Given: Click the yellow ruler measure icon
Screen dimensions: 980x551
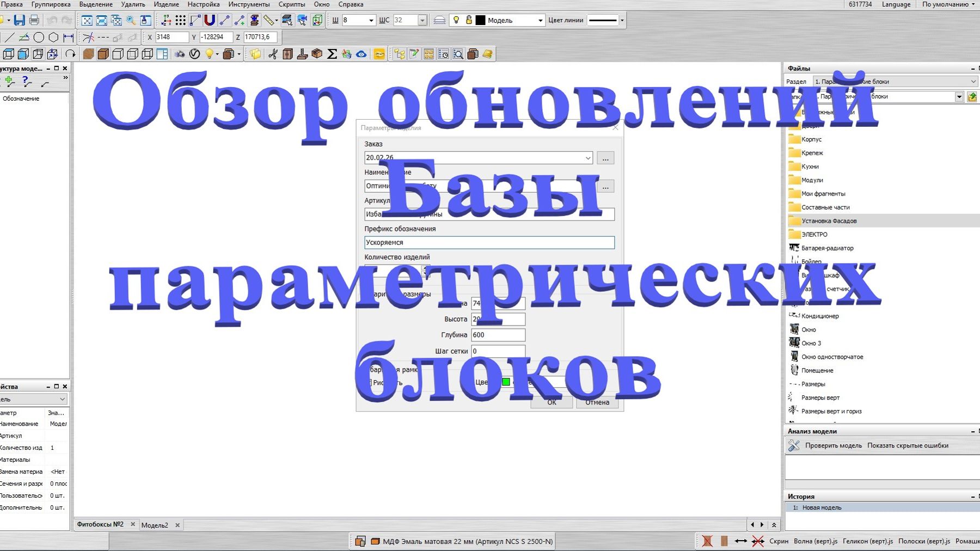Looking at the screenshot, I should click(269, 21).
